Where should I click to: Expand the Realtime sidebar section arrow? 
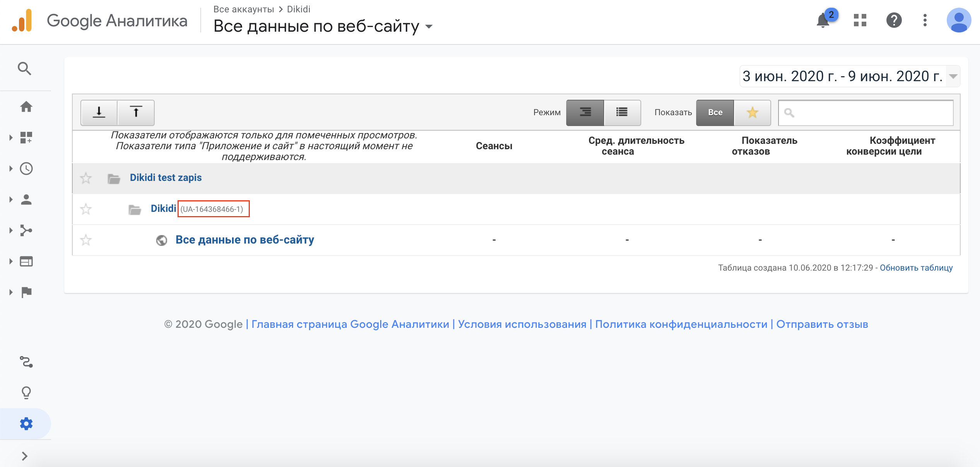tap(11, 169)
